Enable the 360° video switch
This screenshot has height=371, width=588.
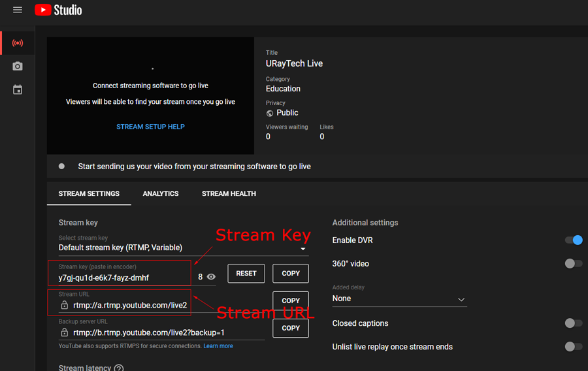tap(574, 264)
